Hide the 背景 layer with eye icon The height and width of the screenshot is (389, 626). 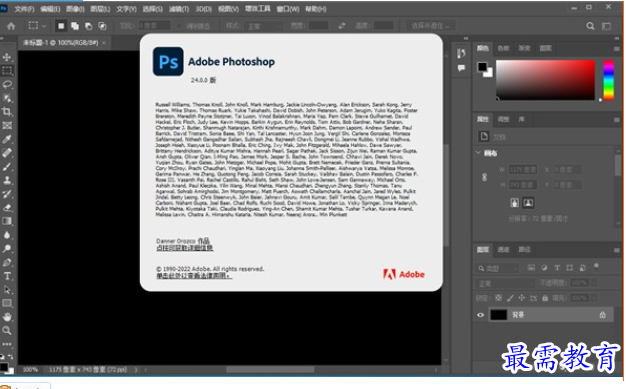click(481, 315)
